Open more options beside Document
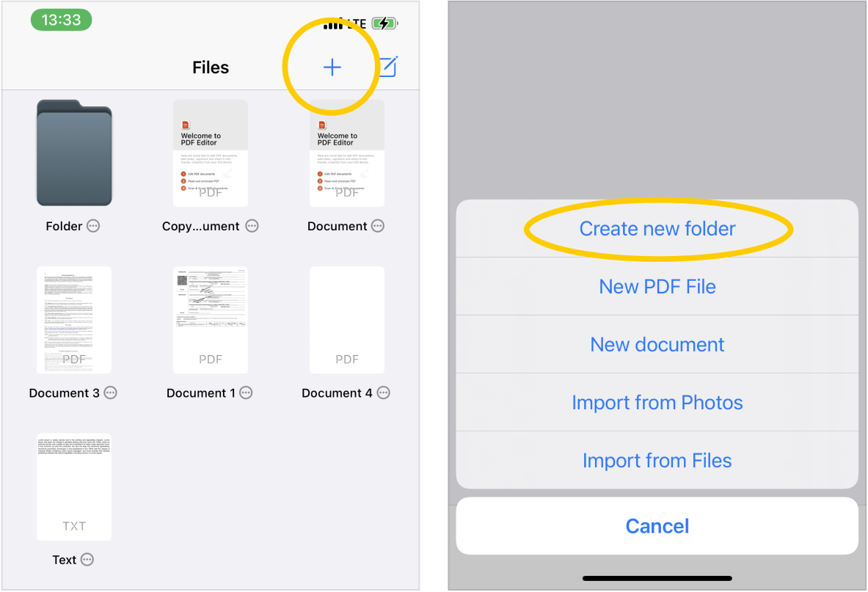 378,226
